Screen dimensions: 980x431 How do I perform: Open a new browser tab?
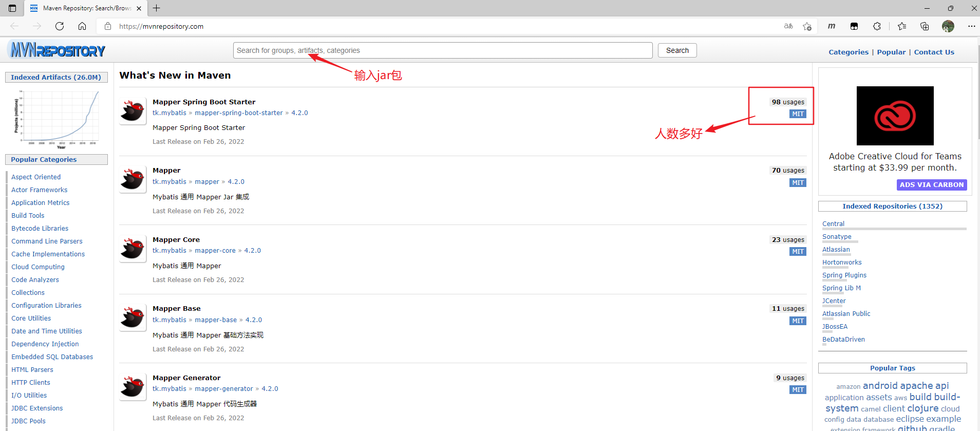[x=157, y=8]
